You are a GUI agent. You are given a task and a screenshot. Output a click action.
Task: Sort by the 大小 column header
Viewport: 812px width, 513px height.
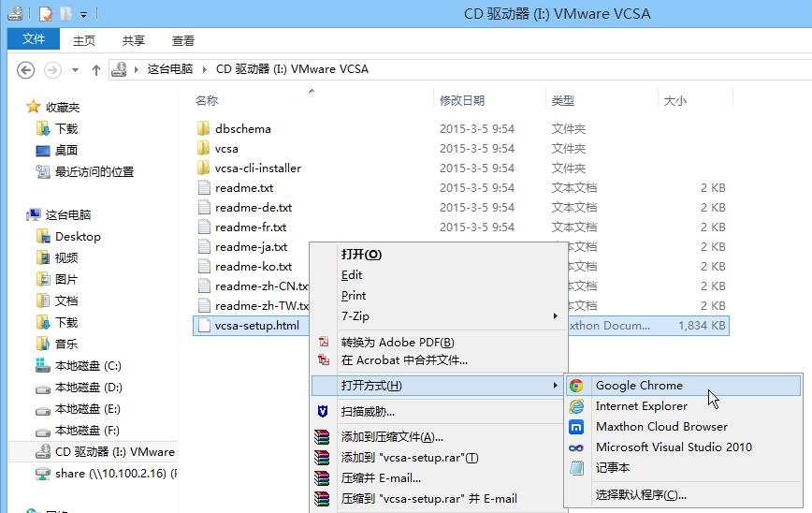(675, 100)
